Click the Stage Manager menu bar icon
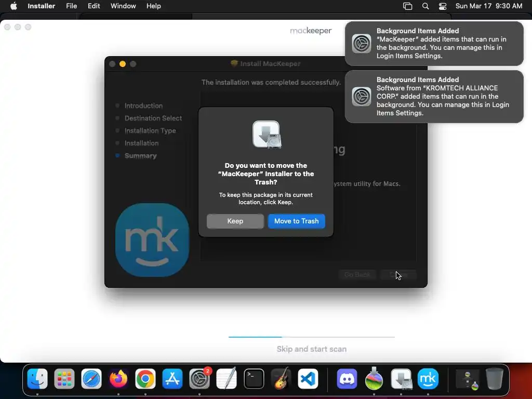Image resolution: width=532 pixels, height=399 pixels. point(407,6)
